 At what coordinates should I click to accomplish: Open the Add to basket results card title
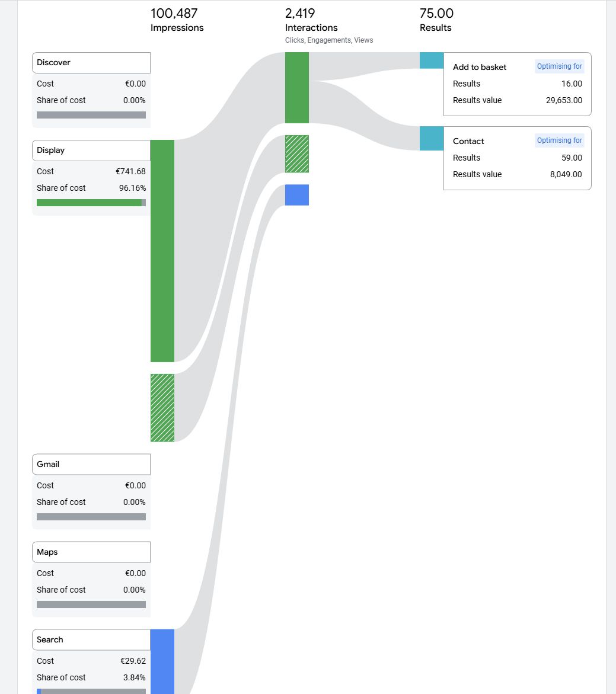(x=480, y=68)
